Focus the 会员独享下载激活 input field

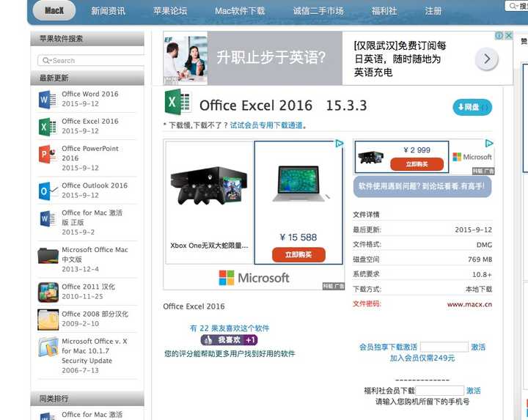pos(444,347)
